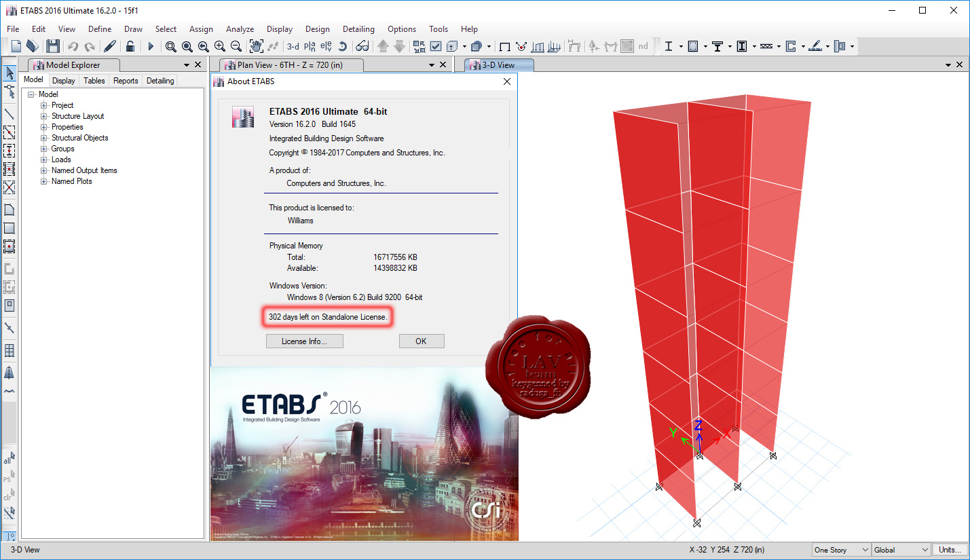Click the glasses Perspective Toggle icon
Viewport: 970px width, 560px height.
click(362, 46)
